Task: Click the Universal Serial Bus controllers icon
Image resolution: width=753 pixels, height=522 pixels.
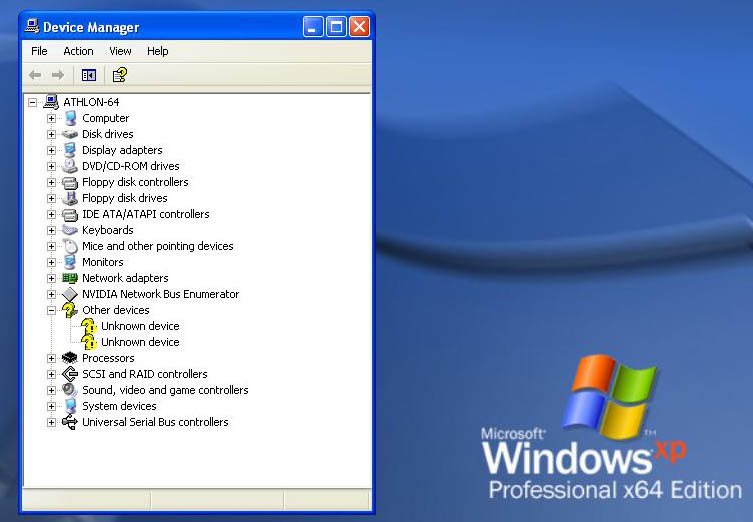Action: point(70,422)
